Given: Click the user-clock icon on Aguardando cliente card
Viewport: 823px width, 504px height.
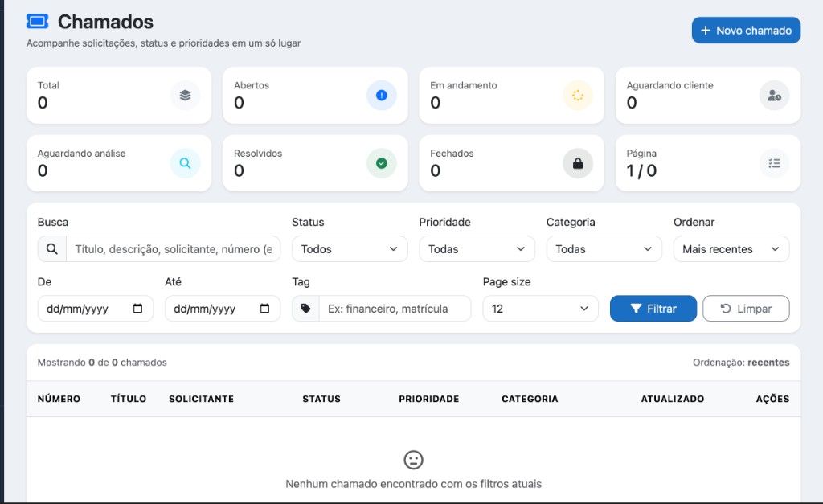Looking at the screenshot, I should (774, 95).
